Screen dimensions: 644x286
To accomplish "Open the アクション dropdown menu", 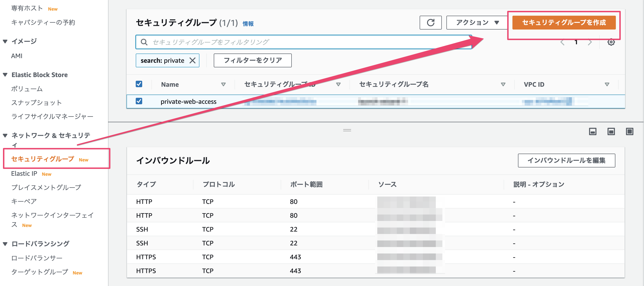I will click(477, 23).
